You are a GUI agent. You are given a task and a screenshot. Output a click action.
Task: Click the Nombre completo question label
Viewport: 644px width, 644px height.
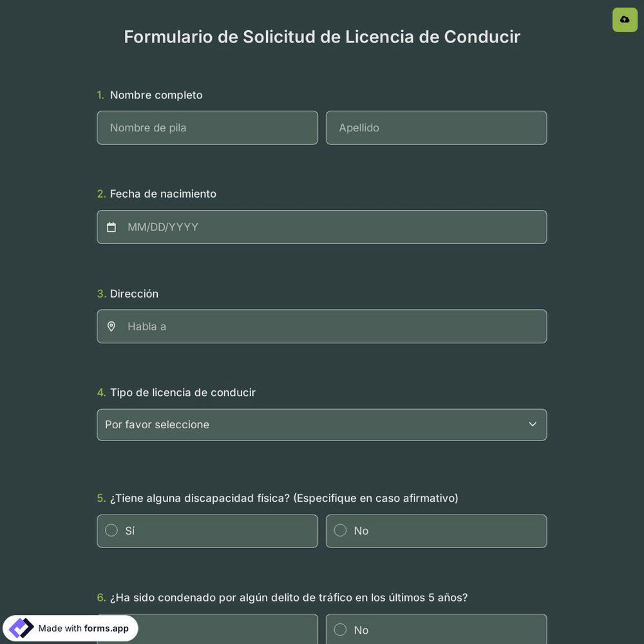pyautogui.click(x=156, y=95)
